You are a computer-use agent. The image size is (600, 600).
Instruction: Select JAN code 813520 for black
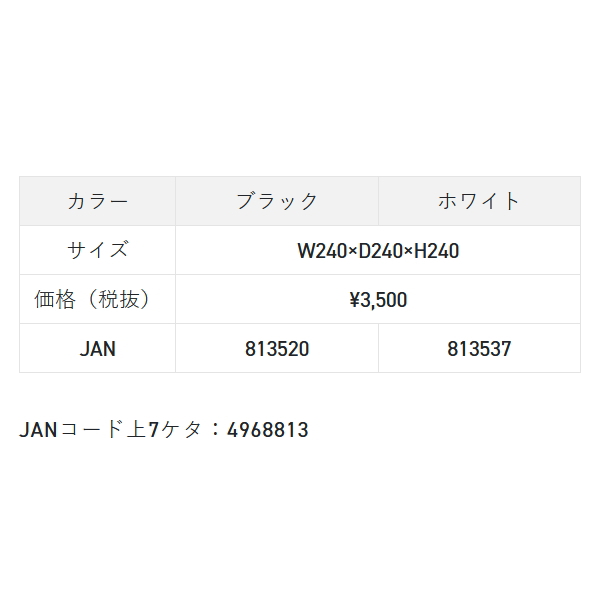[277, 349]
